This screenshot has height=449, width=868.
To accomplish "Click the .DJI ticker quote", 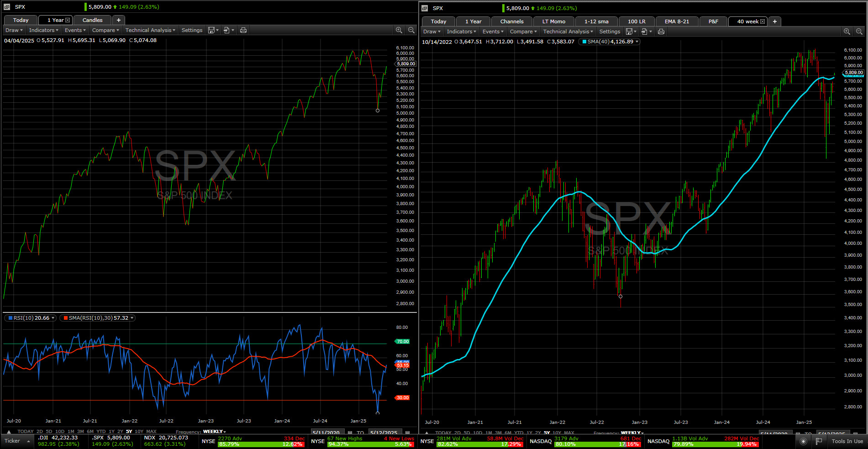I will click(x=58, y=441).
